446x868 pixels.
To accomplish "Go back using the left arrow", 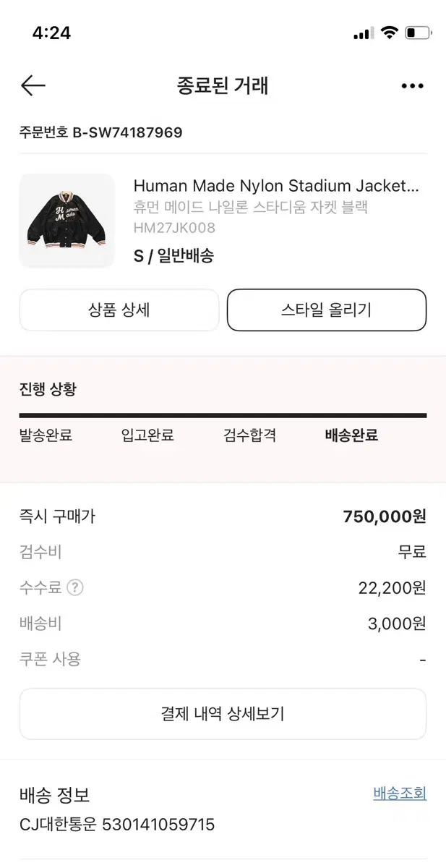I will coord(33,85).
